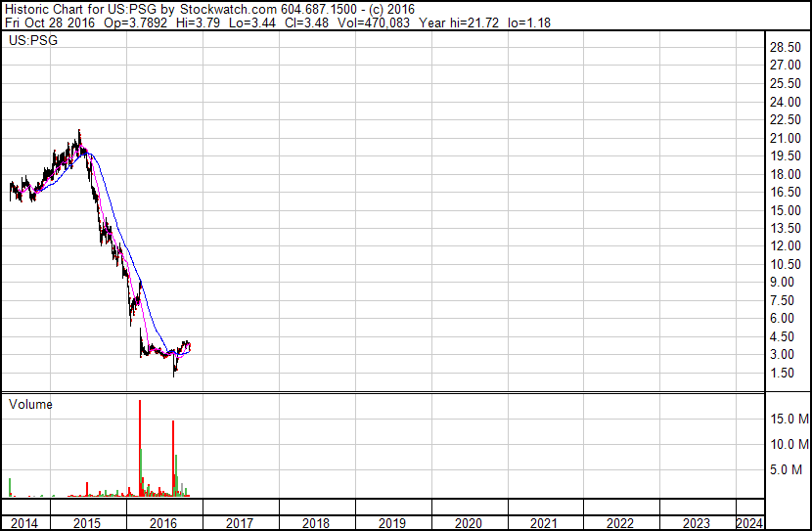The width and height of the screenshot is (812, 531).
Task: Click the 12.00 price axis value
Action: 786,245
